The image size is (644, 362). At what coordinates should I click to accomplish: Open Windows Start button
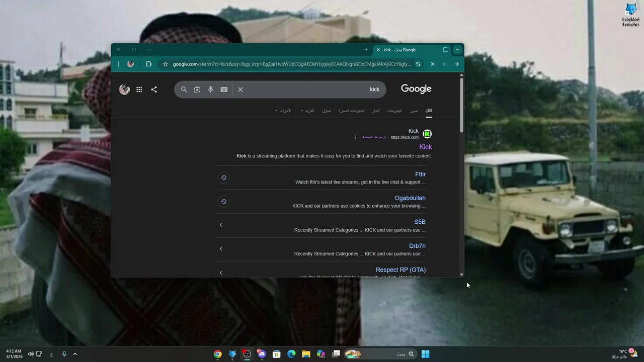(425, 354)
